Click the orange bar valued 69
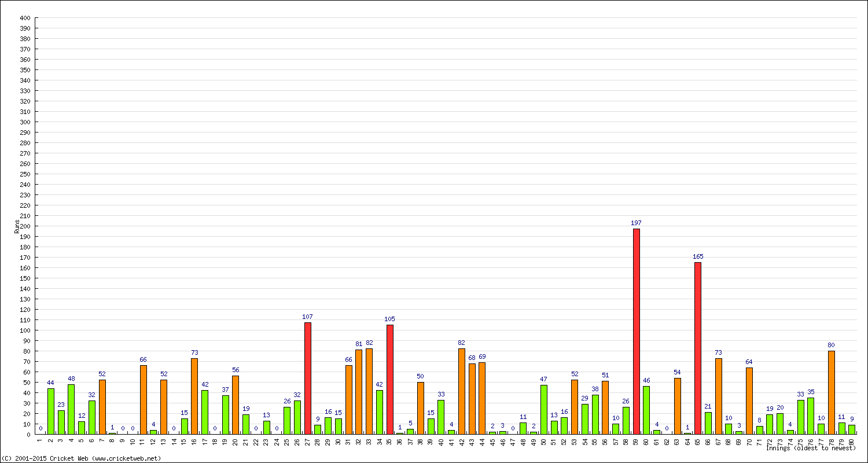 click(x=482, y=398)
